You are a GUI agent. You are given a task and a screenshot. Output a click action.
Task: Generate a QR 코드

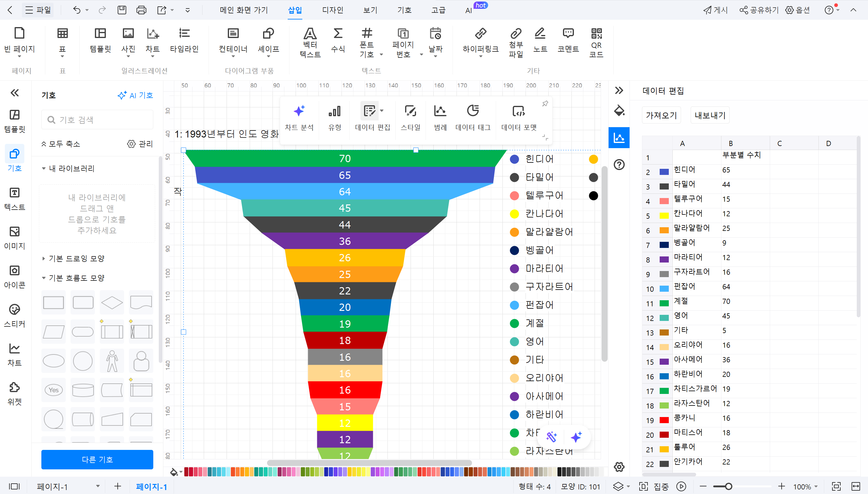[596, 42]
